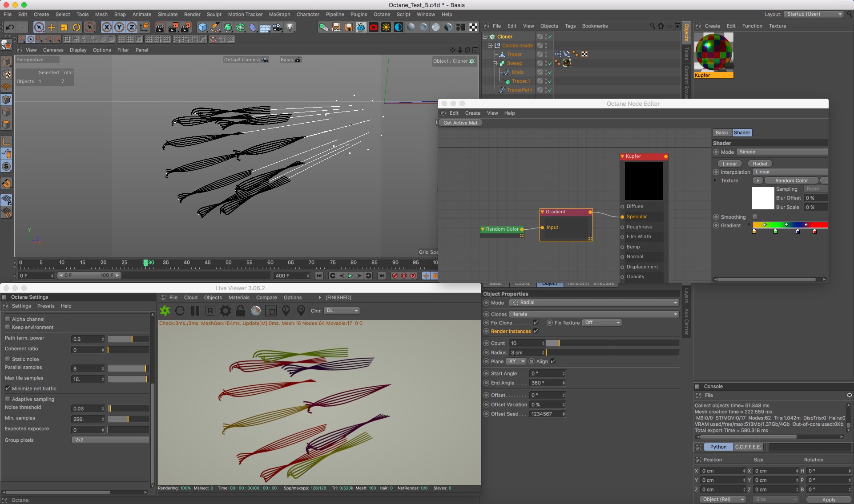Switch to the Basic tab in Node Editor

coord(721,132)
